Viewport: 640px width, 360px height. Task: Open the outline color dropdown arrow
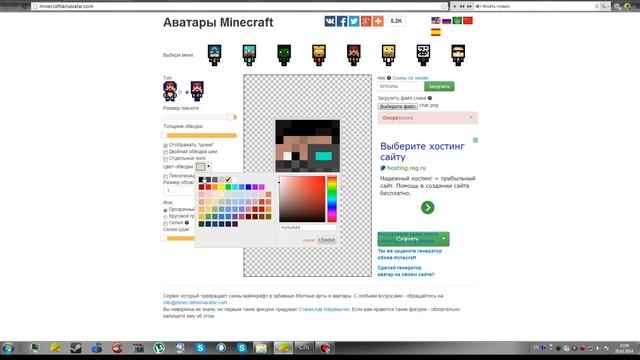(x=208, y=167)
